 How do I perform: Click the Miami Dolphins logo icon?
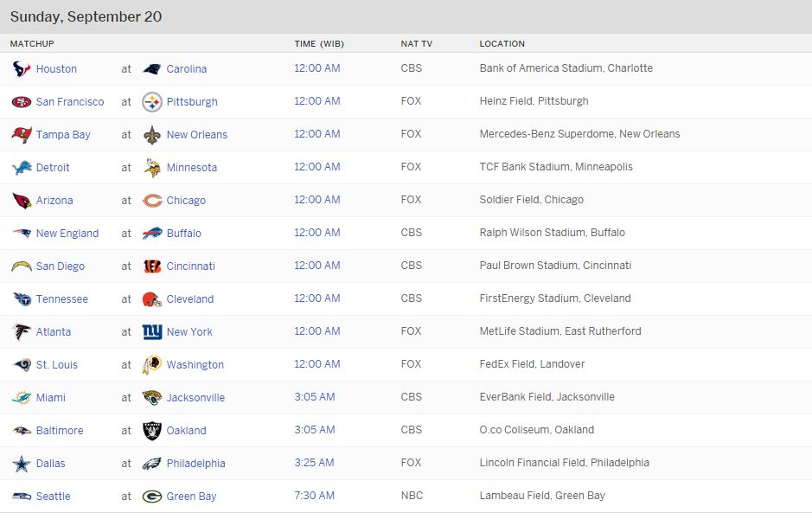click(22, 398)
